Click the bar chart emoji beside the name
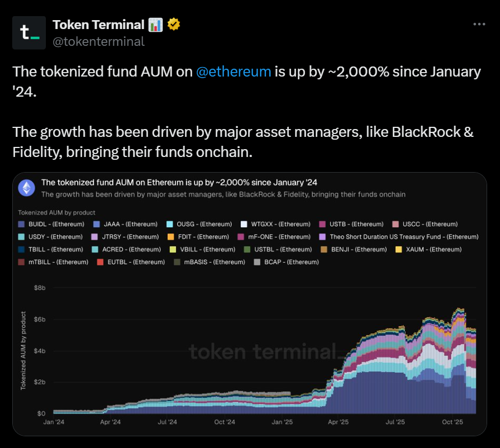 (155, 25)
